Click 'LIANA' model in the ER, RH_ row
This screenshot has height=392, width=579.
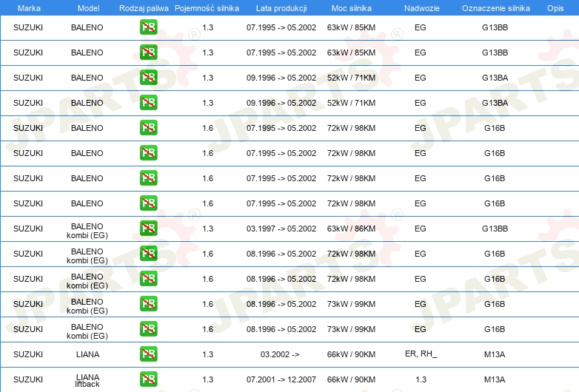87,354
